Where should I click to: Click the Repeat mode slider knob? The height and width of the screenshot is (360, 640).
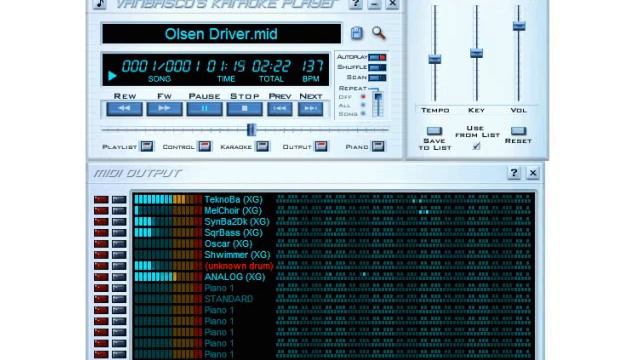(x=378, y=97)
